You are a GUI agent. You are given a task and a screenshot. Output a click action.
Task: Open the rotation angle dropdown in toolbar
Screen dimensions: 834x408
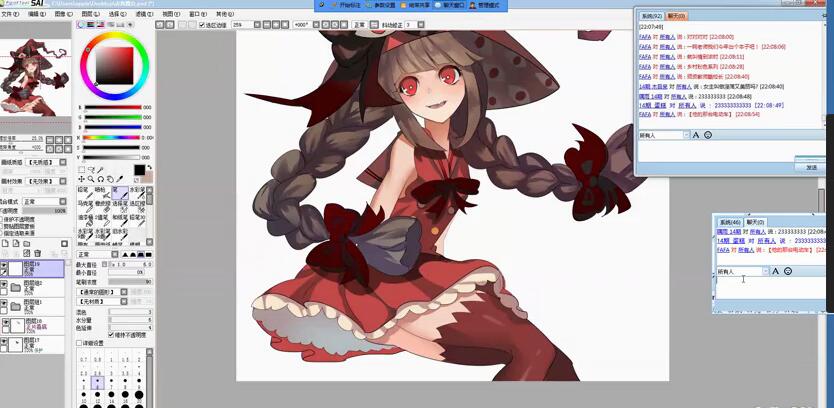(x=318, y=25)
